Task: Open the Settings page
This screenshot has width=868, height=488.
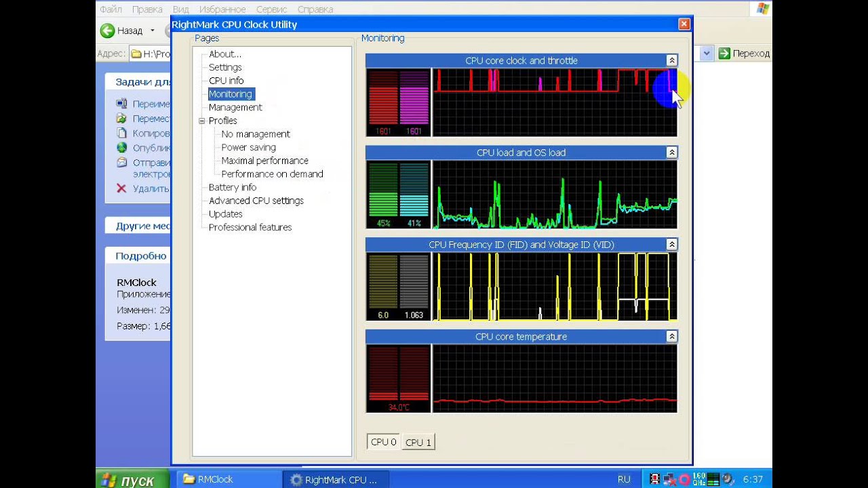Action: pyautogui.click(x=225, y=67)
